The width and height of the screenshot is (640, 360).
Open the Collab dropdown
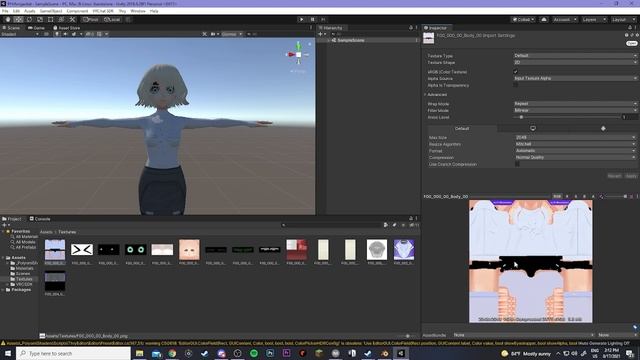523,20
